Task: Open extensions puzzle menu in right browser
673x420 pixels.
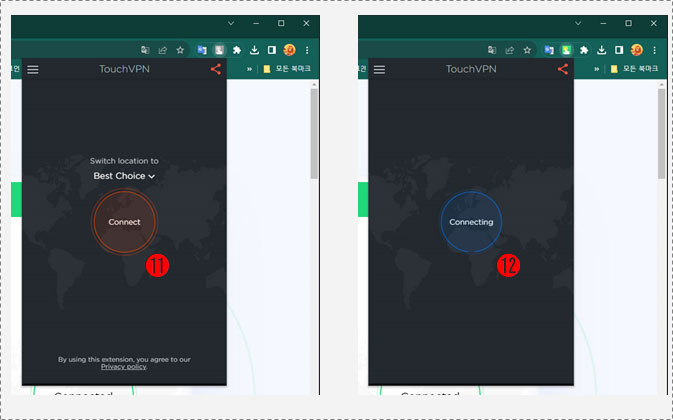Action: (584, 50)
